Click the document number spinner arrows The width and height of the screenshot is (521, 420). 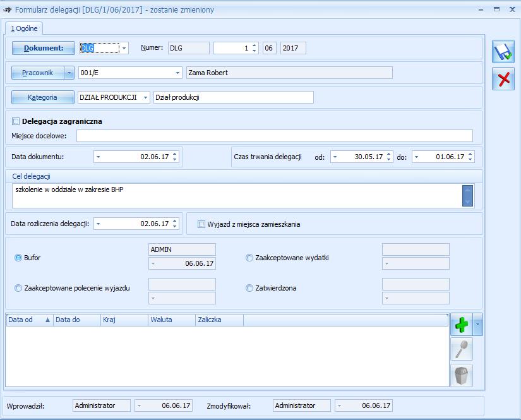[x=255, y=48]
